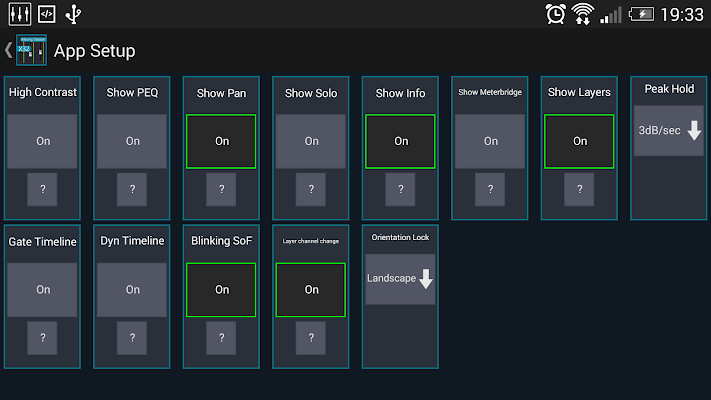
Task: Tap the battery icon in the status bar
Action: 641,14
